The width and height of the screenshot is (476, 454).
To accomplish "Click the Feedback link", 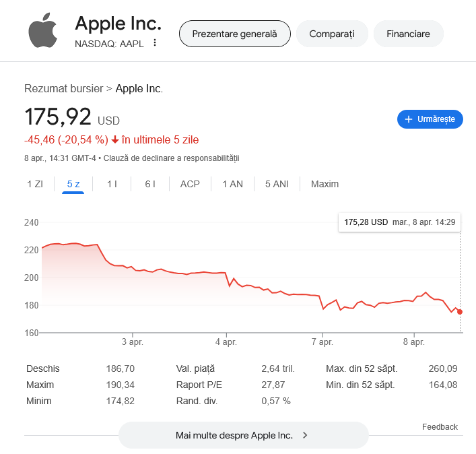I will point(440,427).
